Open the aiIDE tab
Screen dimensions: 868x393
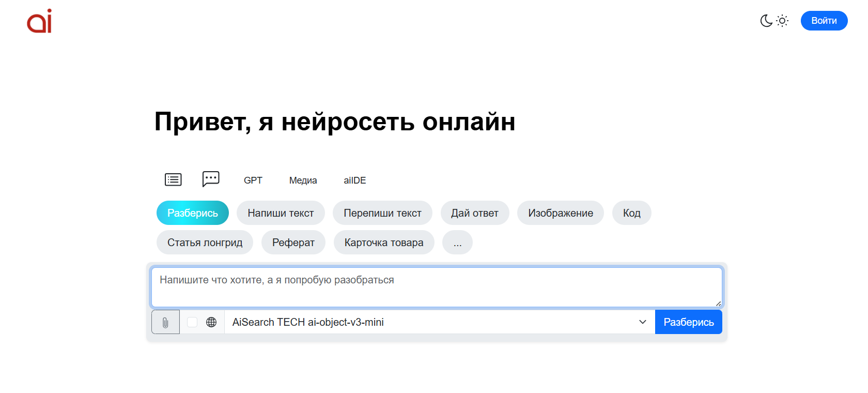click(354, 180)
